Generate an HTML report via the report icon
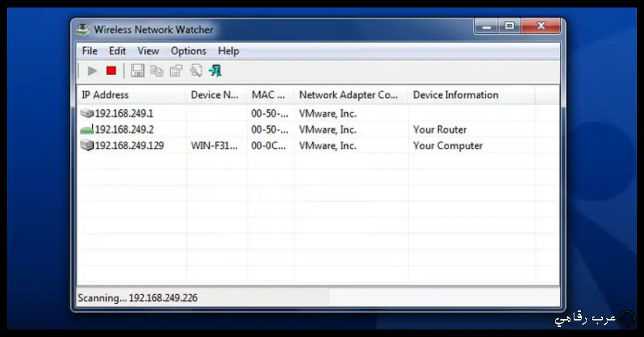 [x=195, y=70]
